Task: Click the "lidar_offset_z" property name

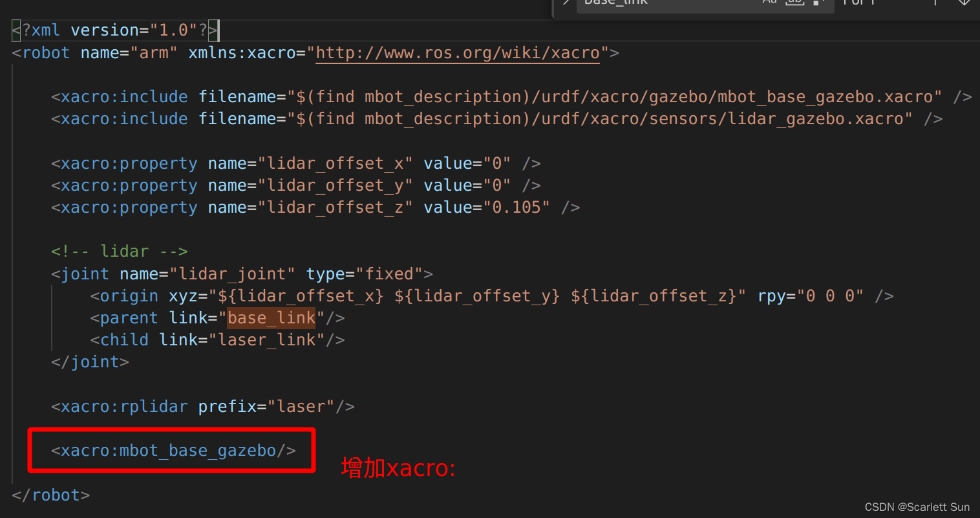Action: pyautogui.click(x=336, y=208)
